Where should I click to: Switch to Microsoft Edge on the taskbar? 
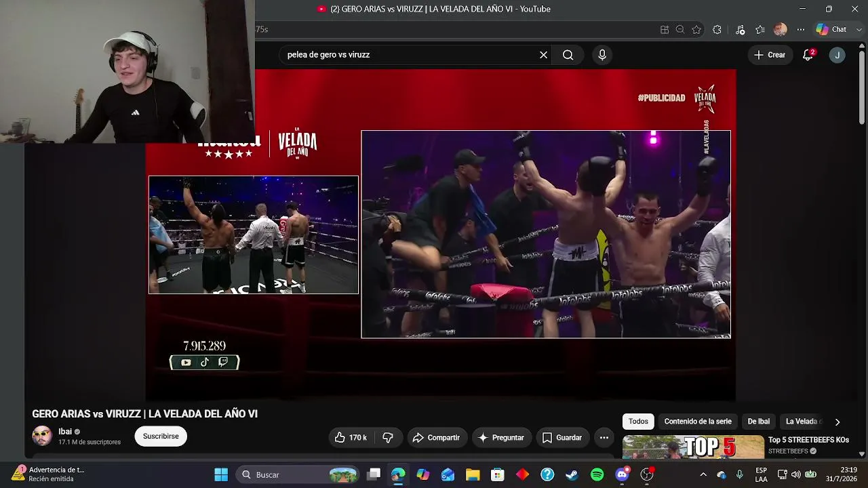coord(398,474)
